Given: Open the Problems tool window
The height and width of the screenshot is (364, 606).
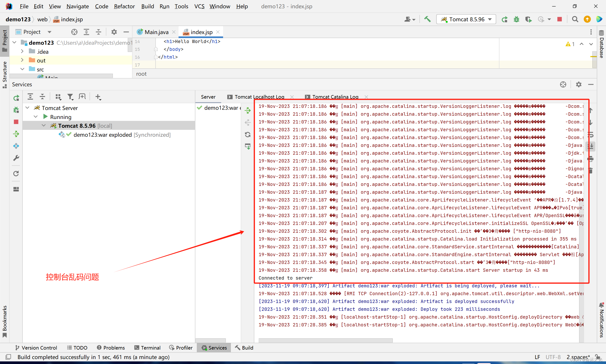Looking at the screenshot, I should [x=111, y=348].
